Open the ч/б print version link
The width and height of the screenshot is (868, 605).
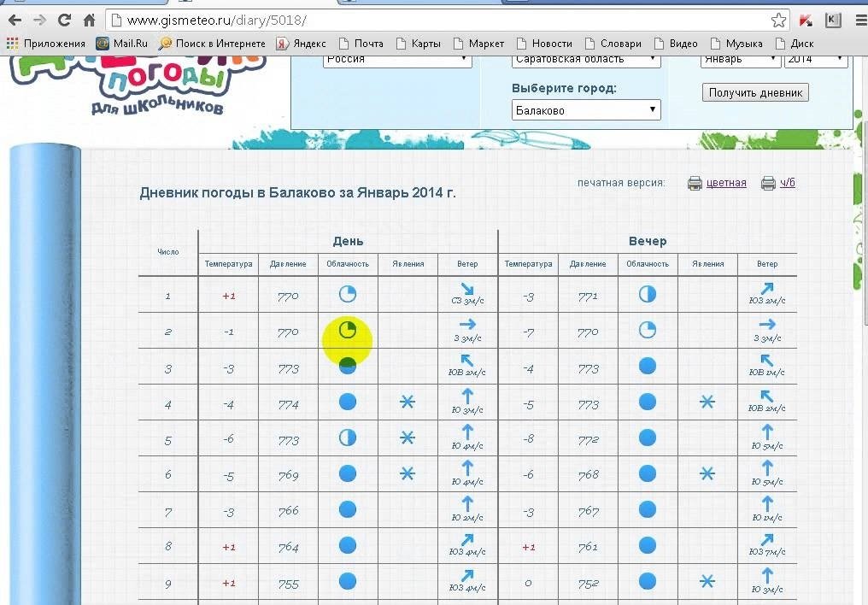click(x=788, y=183)
